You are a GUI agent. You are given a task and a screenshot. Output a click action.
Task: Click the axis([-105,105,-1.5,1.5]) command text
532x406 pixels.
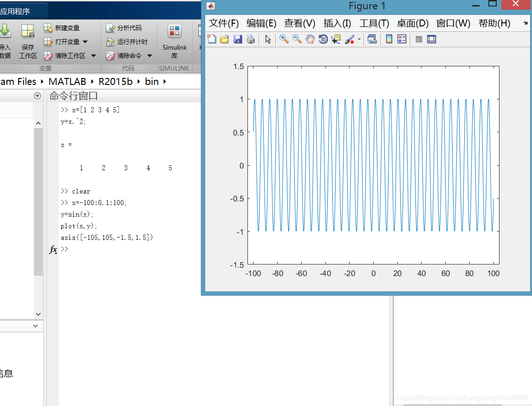(107, 238)
